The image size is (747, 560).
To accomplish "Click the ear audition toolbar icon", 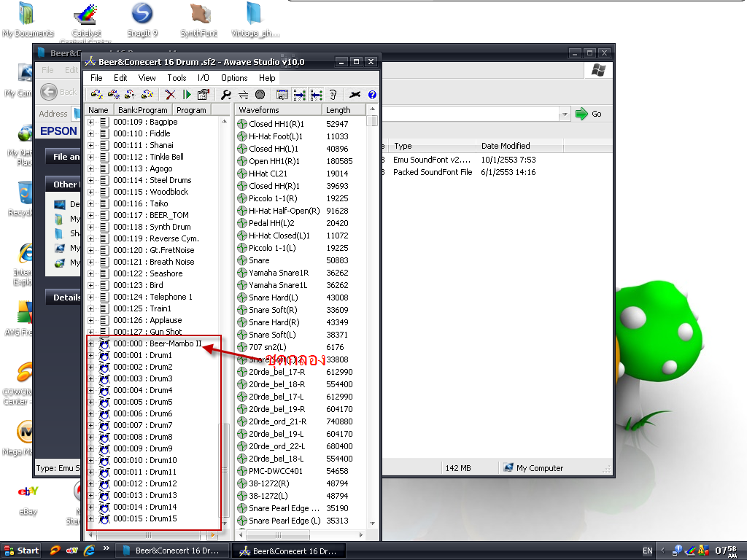I will pos(333,95).
